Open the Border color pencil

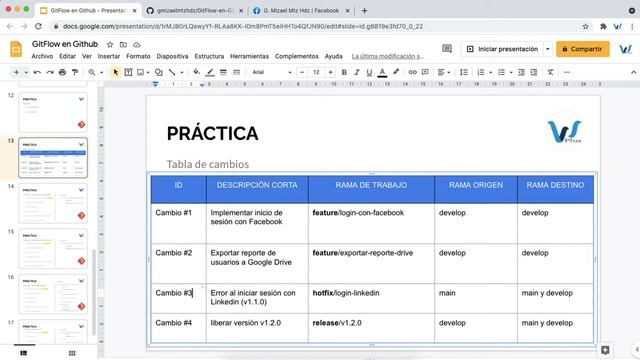click(x=210, y=72)
